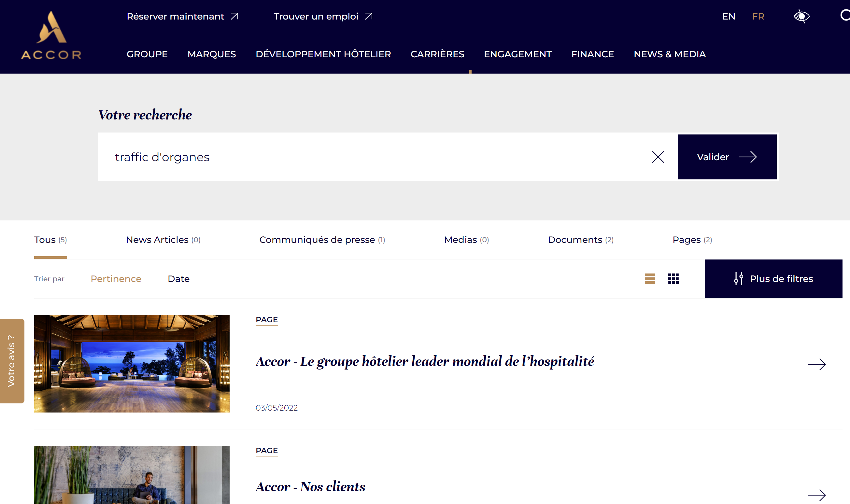This screenshot has width=850, height=504.
Task: Click the Accor logo
Action: click(51, 35)
